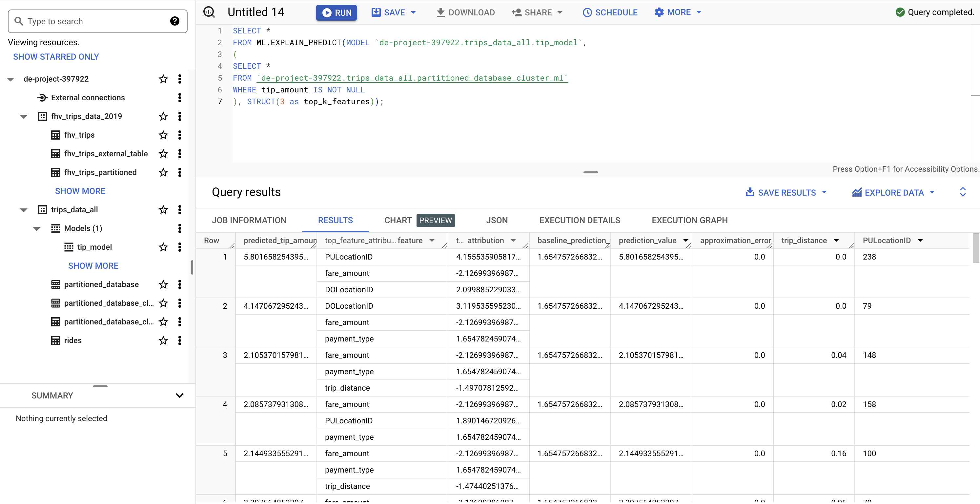Toggle results panel expand/collapse arrows
The height and width of the screenshot is (504, 980).
[x=963, y=192]
